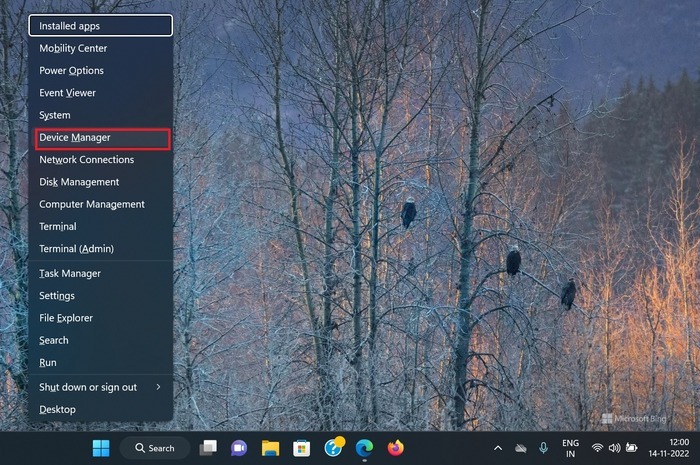Viewport: 700px width, 465px height.
Task: Open Task Manager
Action: point(100,274)
